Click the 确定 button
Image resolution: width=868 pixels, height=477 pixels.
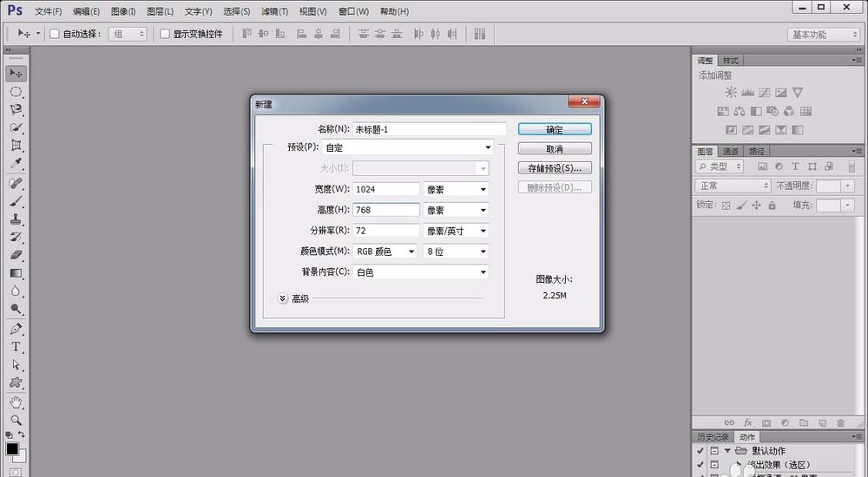click(555, 129)
